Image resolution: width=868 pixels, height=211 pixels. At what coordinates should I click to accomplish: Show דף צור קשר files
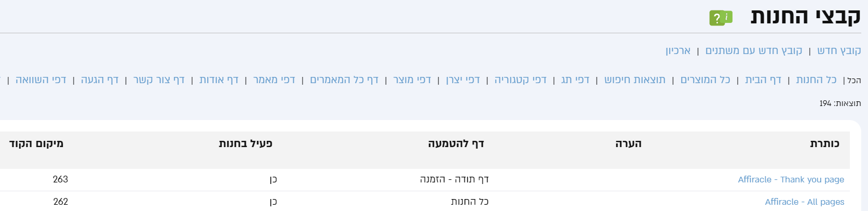[159, 80]
